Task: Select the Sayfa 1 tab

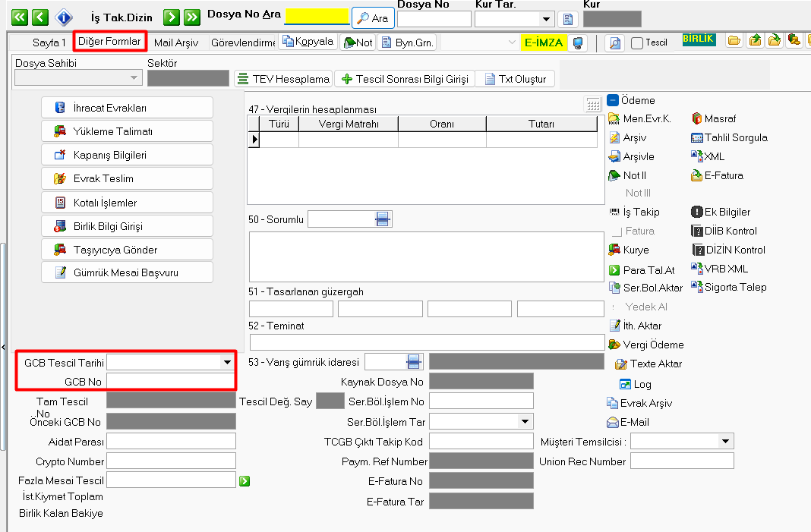Action: (x=49, y=42)
